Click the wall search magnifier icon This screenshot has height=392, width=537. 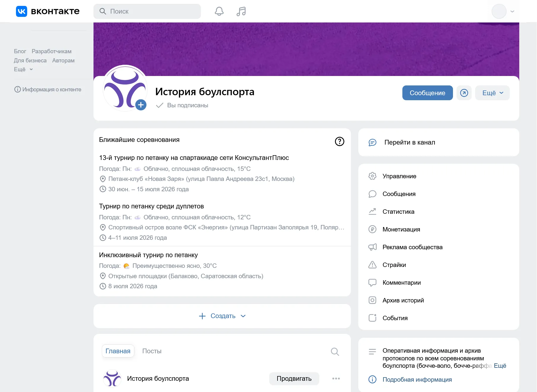click(335, 351)
